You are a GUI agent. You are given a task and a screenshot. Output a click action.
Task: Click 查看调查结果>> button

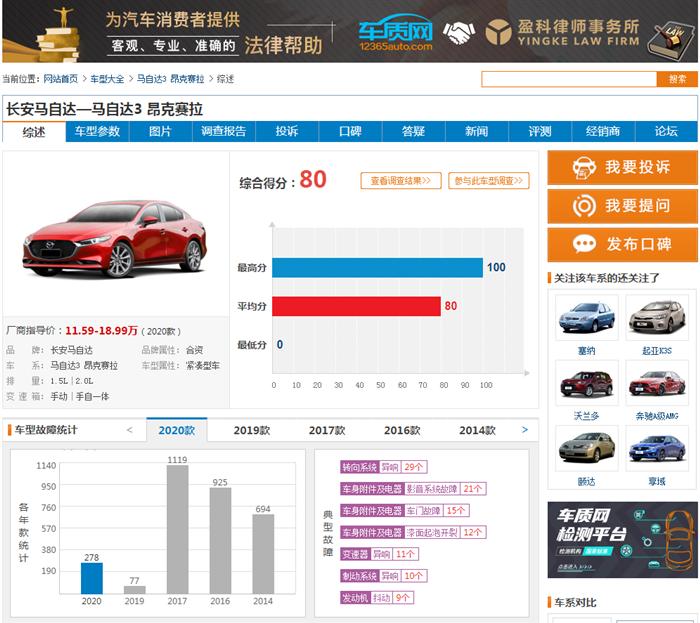pyautogui.click(x=401, y=181)
